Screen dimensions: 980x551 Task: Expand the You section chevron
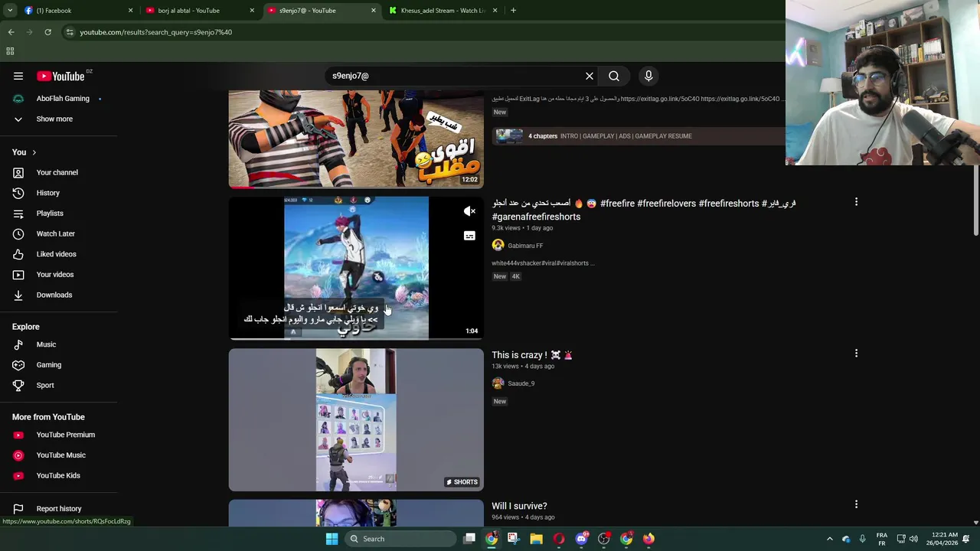click(x=34, y=152)
